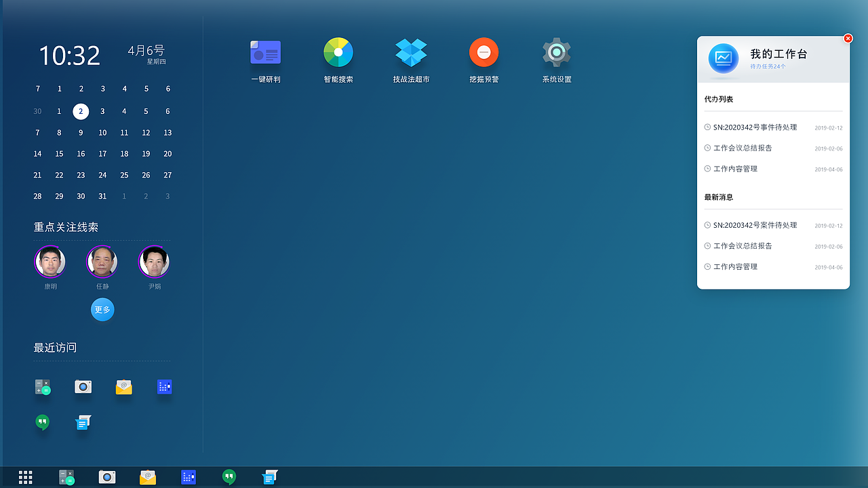Click the 更多 button

coord(102,310)
